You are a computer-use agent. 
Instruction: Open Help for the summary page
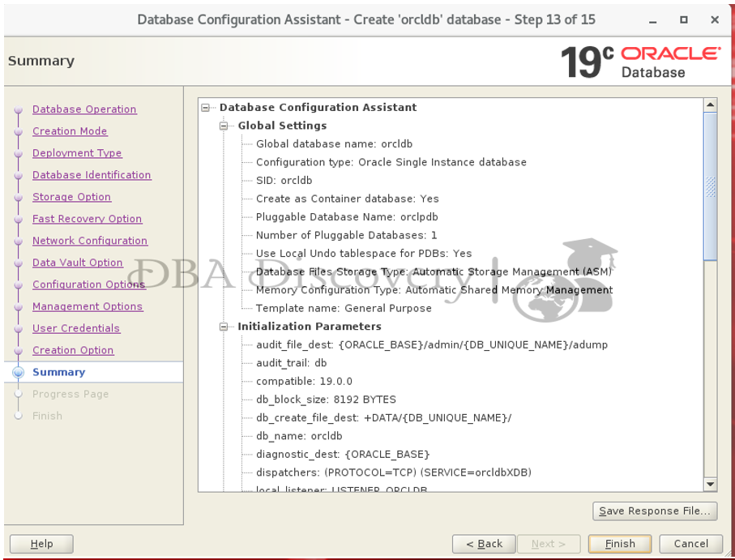(41, 544)
